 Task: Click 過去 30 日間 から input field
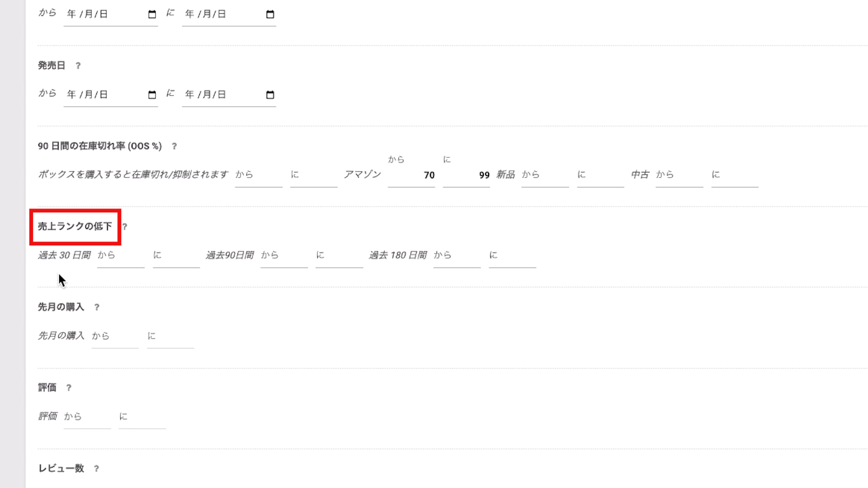click(121, 256)
